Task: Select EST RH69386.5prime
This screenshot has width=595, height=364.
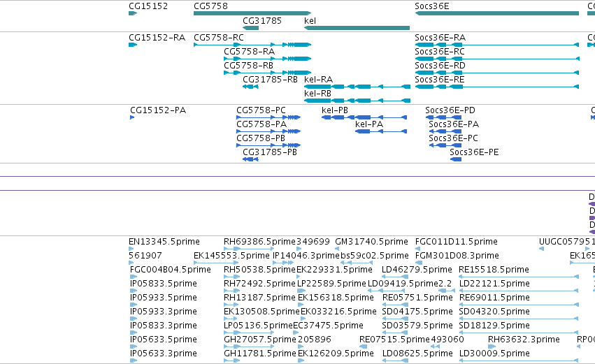Action: pos(259,242)
